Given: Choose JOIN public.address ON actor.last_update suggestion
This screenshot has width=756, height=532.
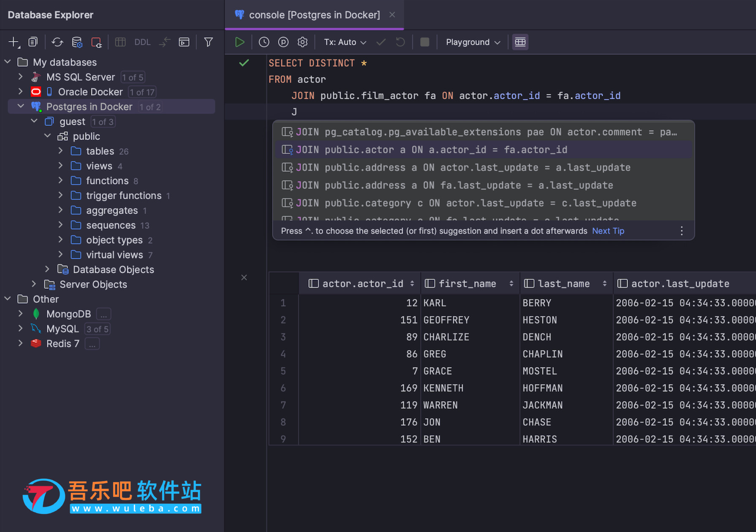Looking at the screenshot, I should (x=483, y=167).
